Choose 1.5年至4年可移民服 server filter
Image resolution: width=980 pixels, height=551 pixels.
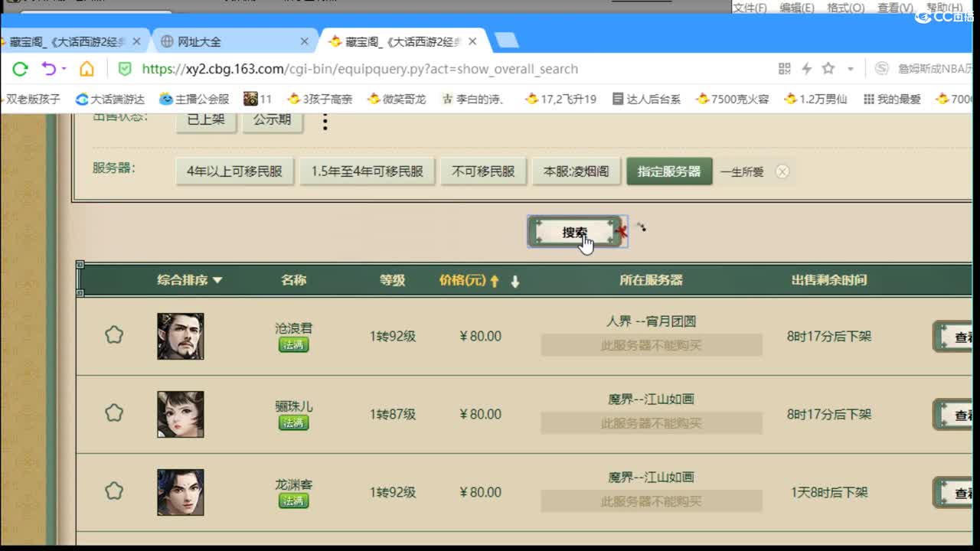[x=367, y=171]
